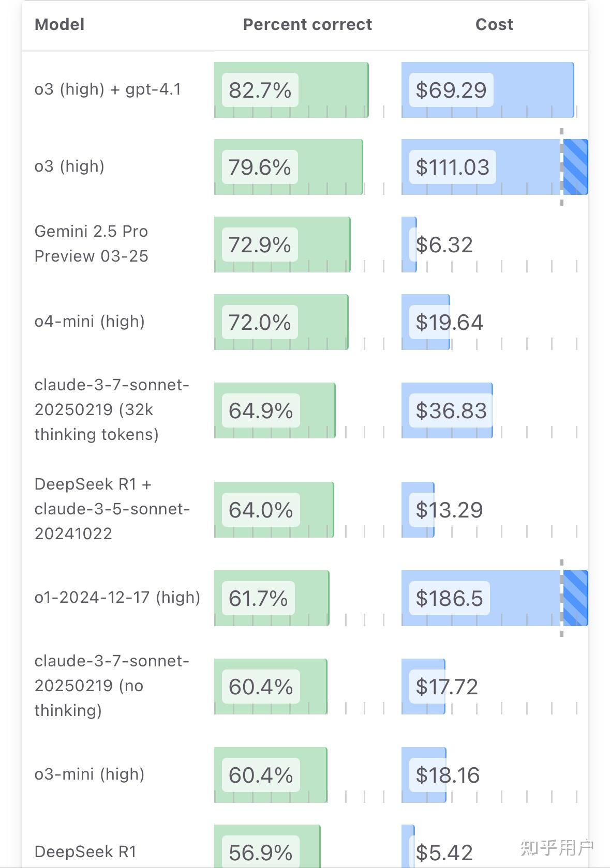This screenshot has height=868, width=610.
Task: Sort by the Percent correct header
Action: (x=307, y=24)
